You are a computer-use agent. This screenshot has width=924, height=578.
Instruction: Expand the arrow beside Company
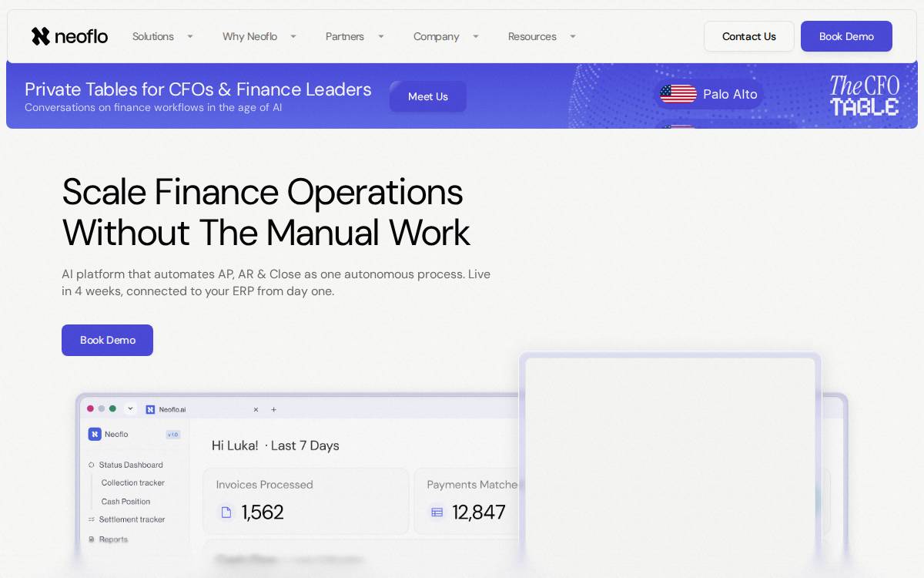476,36
